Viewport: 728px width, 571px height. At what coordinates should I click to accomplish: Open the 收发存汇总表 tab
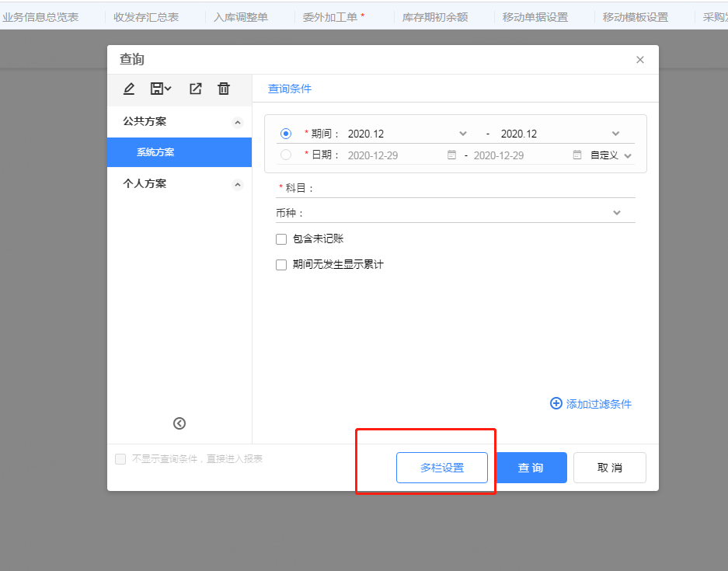click(x=146, y=17)
